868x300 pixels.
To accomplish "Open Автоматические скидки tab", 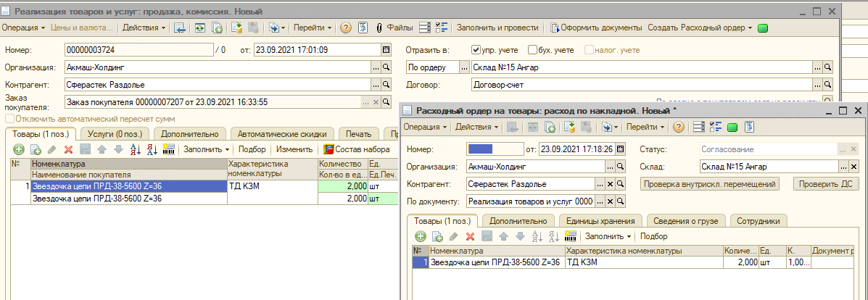I will click(282, 133).
